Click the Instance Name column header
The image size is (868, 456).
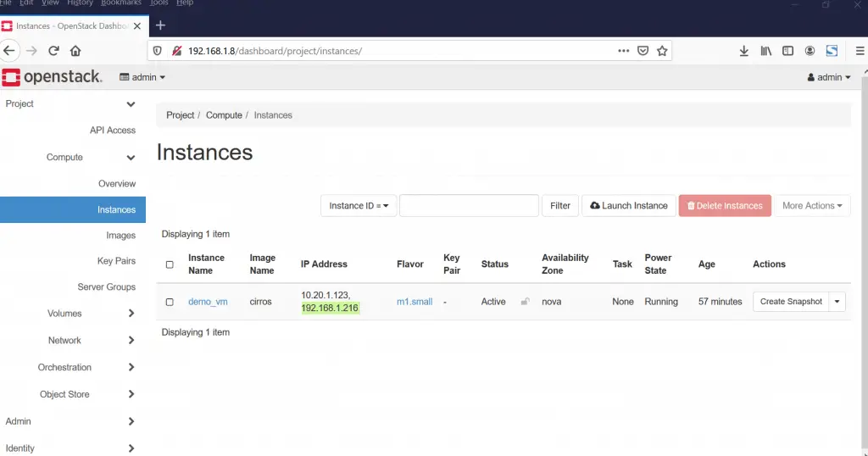(207, 264)
